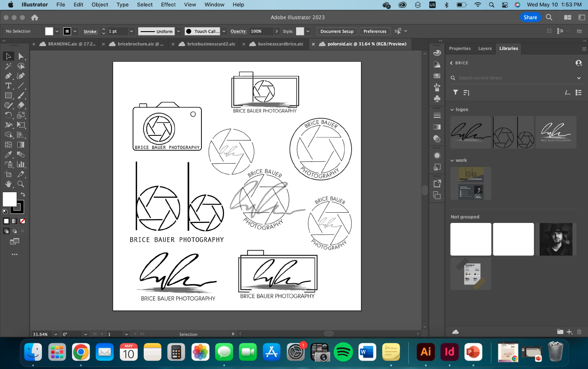Open the fill color dropdown arrow
Image resolution: width=588 pixels, height=369 pixels.
[x=57, y=31]
